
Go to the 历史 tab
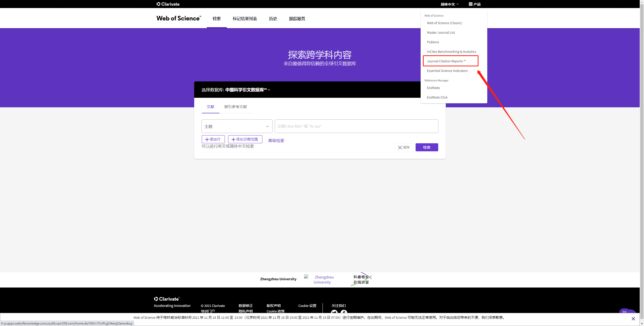click(273, 19)
